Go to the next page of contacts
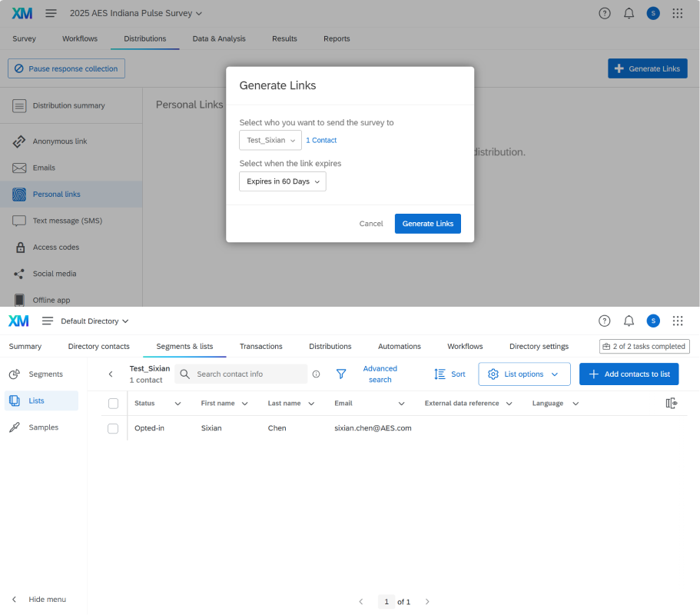 point(427,602)
